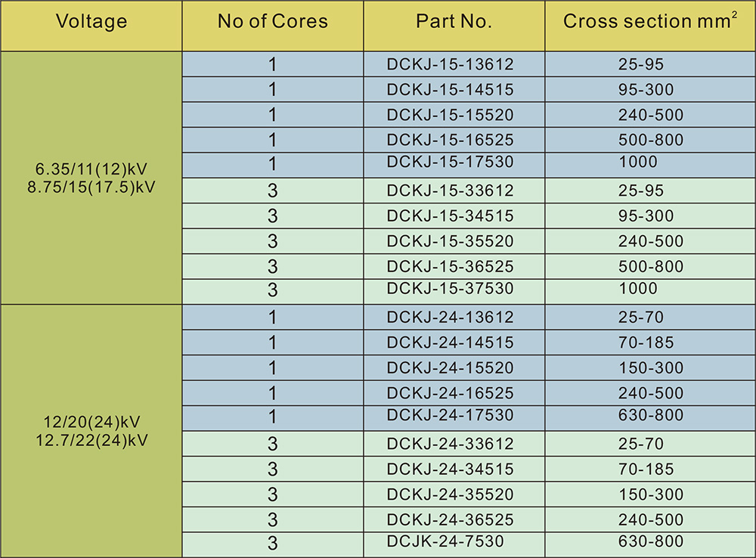
Task: Select part number DCKJ-15-14515
Action: click(x=450, y=90)
